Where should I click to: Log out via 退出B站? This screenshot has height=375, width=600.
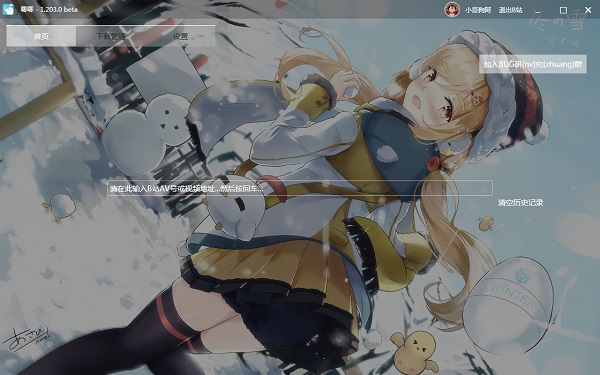click(x=510, y=10)
